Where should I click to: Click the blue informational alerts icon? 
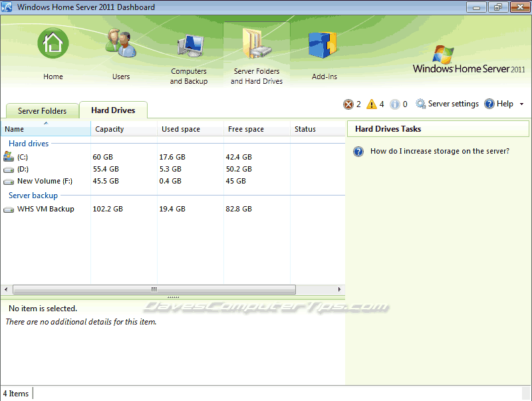coord(394,104)
